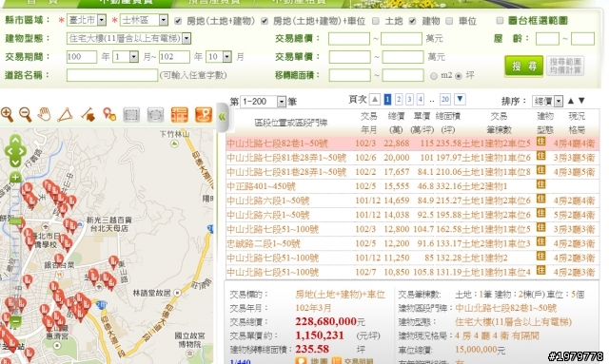Click the 單價 column header
The image size is (609, 364).
pos(422,123)
